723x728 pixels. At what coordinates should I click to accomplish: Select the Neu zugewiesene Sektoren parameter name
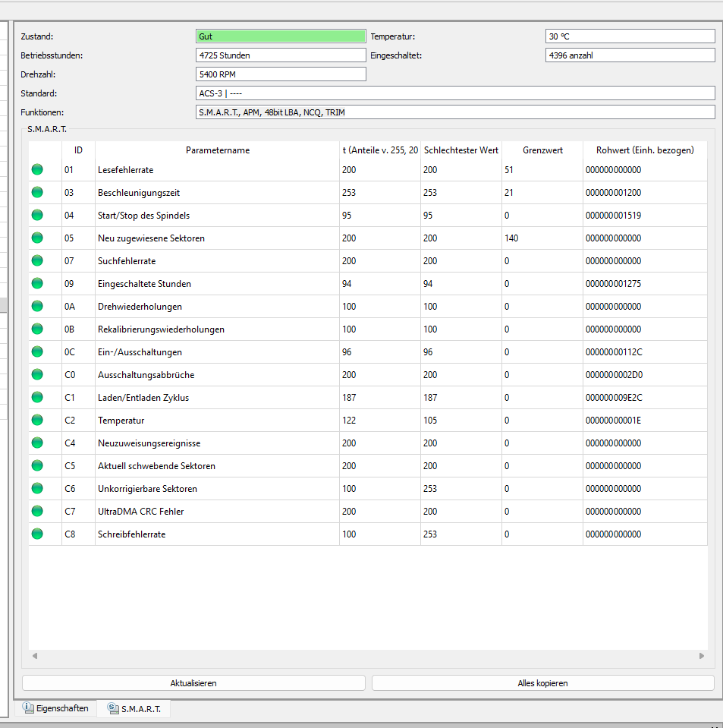point(151,238)
